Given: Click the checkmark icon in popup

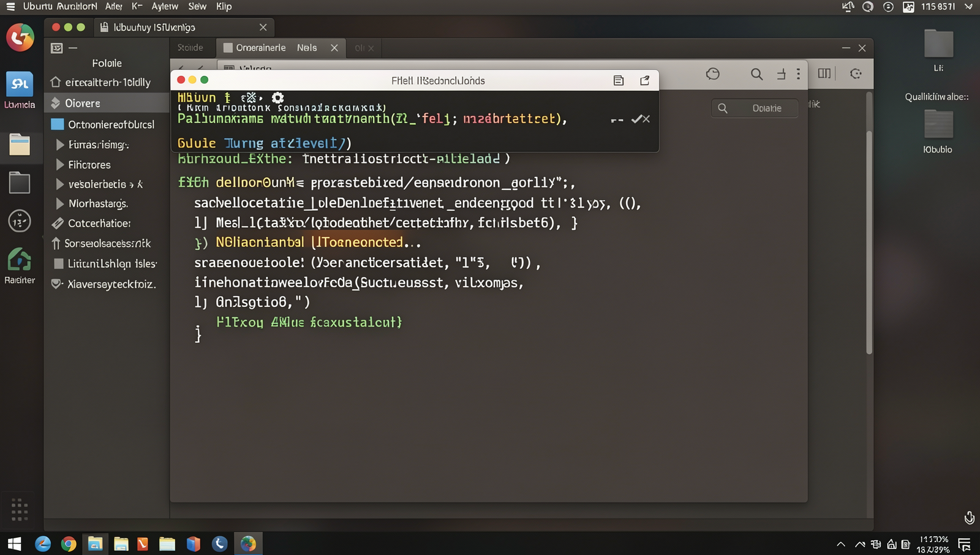Looking at the screenshot, I should click(636, 119).
